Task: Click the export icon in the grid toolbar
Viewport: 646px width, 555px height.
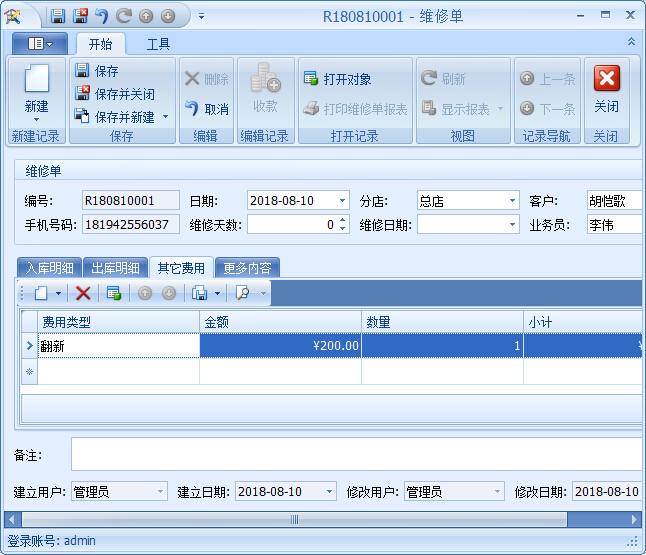Action: [x=199, y=293]
